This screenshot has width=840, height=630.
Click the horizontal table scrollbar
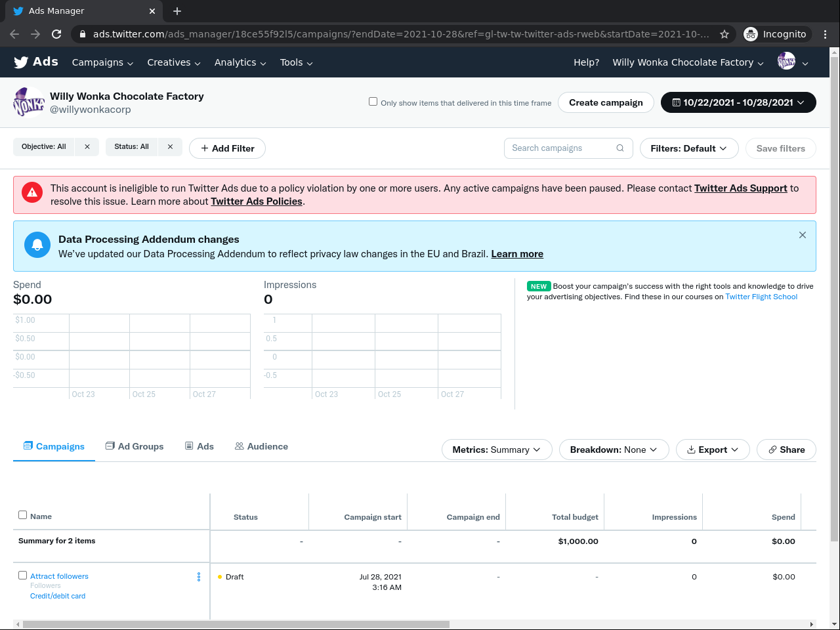coord(236,624)
